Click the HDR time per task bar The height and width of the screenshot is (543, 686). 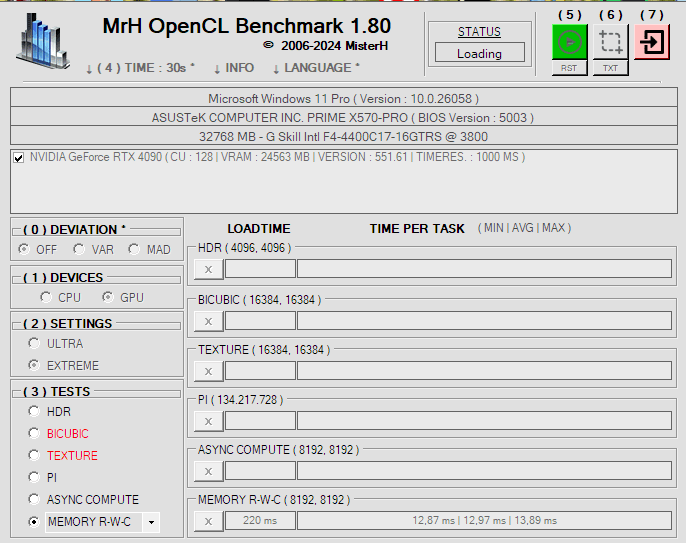(484, 269)
